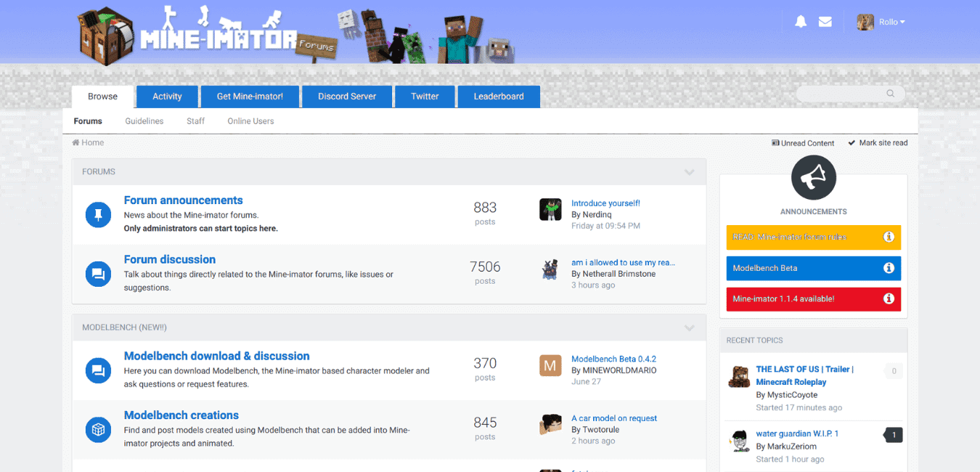Open the Staff sub-menu item
The width and height of the screenshot is (980, 472).
[x=196, y=121]
